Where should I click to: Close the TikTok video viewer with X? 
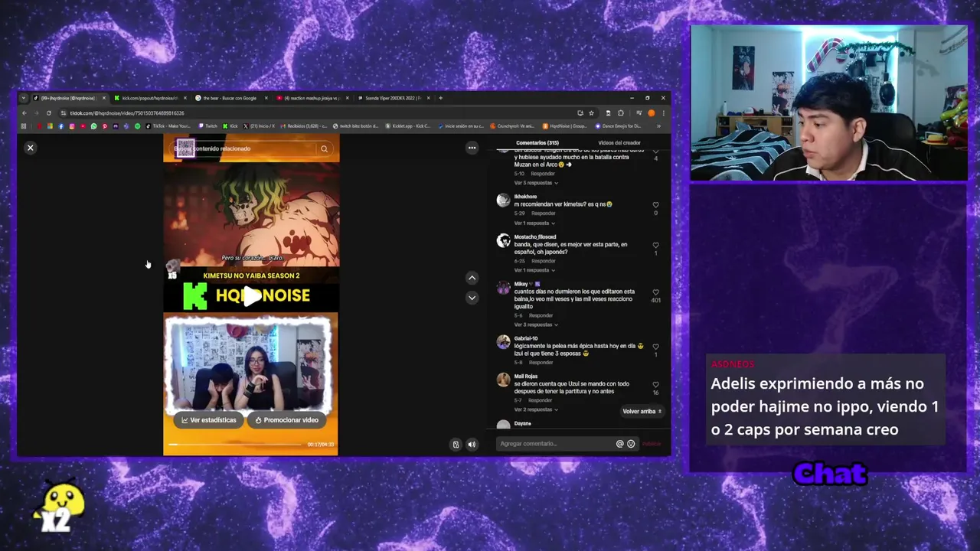point(30,148)
